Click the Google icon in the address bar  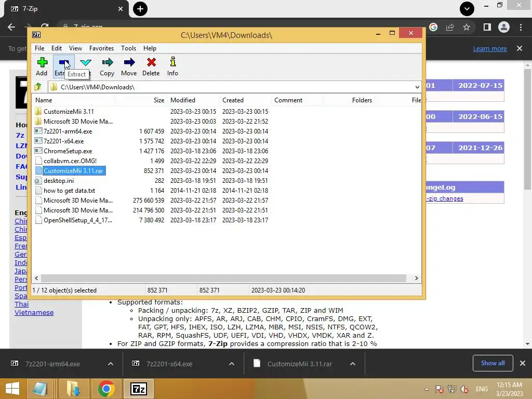[433, 27]
